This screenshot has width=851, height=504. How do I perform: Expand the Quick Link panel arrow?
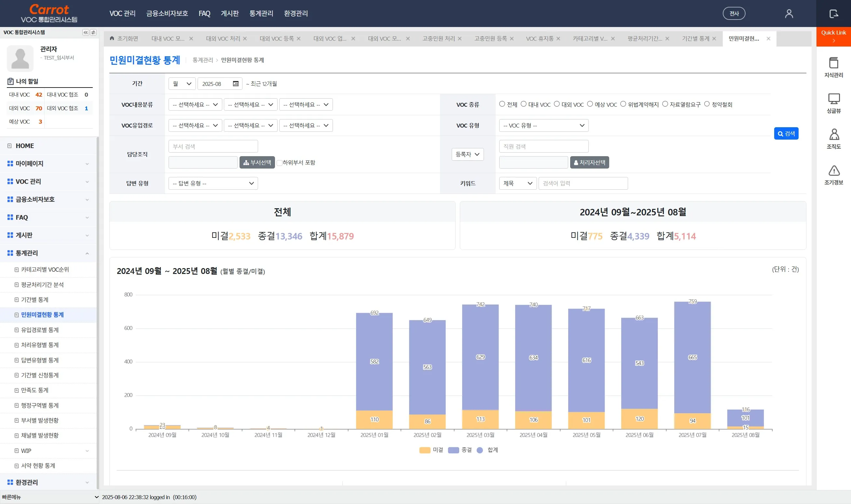[x=834, y=41]
